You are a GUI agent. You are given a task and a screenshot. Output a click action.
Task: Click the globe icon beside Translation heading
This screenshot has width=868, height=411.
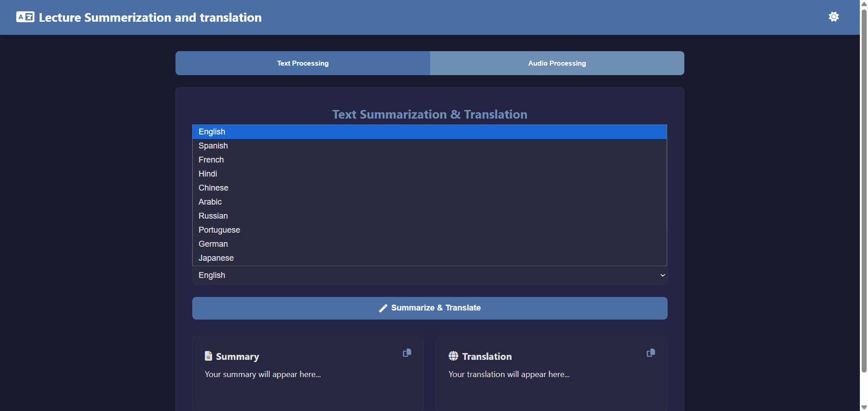coord(453,356)
